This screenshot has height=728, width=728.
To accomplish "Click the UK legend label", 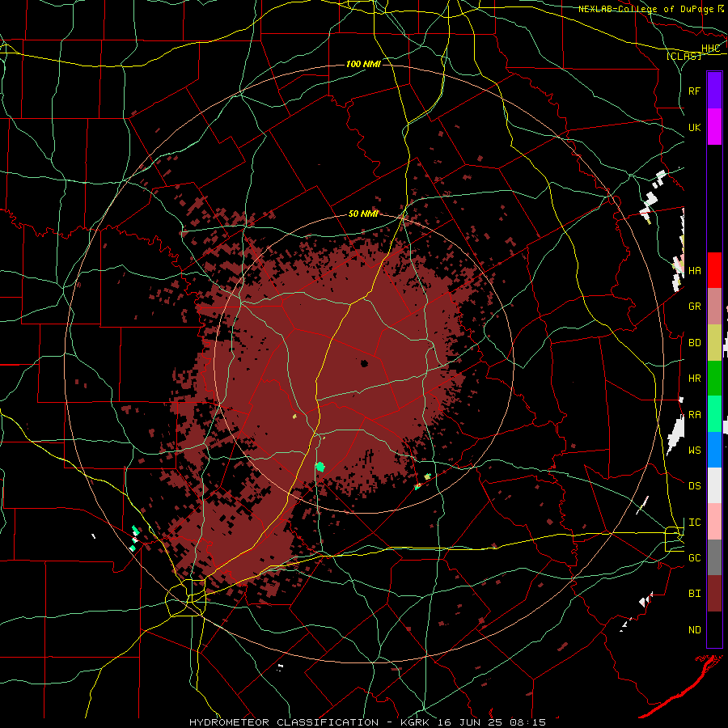I will tap(694, 127).
